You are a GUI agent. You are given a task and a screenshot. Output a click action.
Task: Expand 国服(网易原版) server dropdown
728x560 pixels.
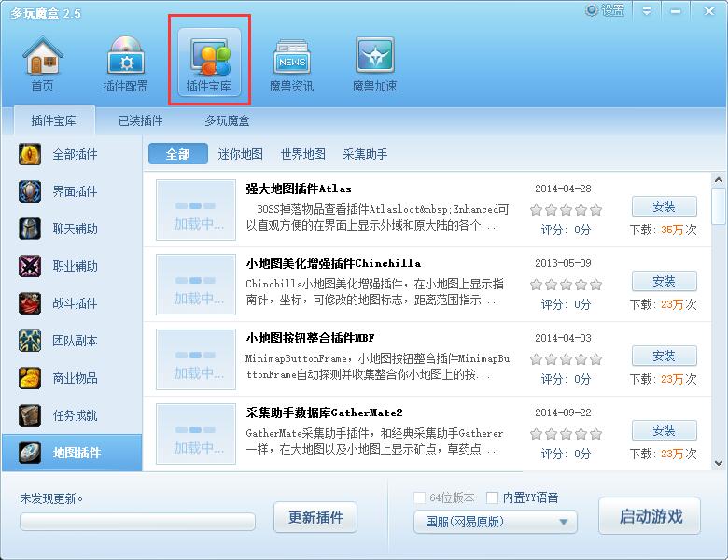[496, 522]
